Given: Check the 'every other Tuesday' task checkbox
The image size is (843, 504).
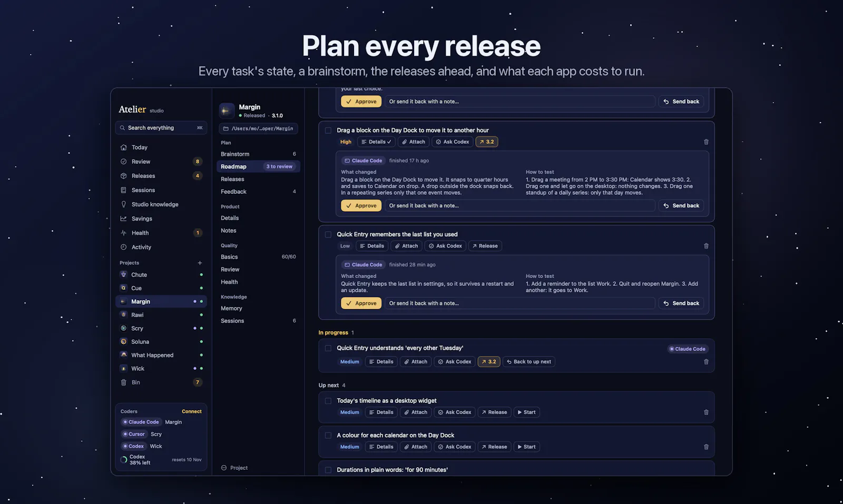Looking at the screenshot, I should coord(328,348).
